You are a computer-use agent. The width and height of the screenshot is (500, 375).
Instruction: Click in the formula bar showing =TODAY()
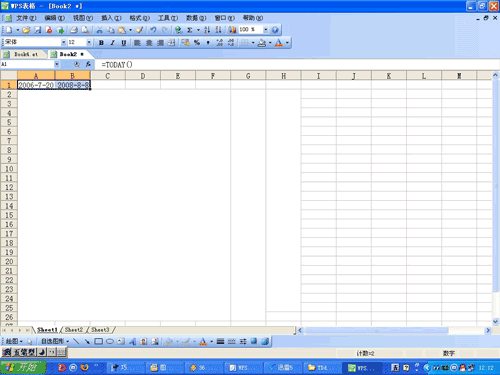(x=296, y=64)
